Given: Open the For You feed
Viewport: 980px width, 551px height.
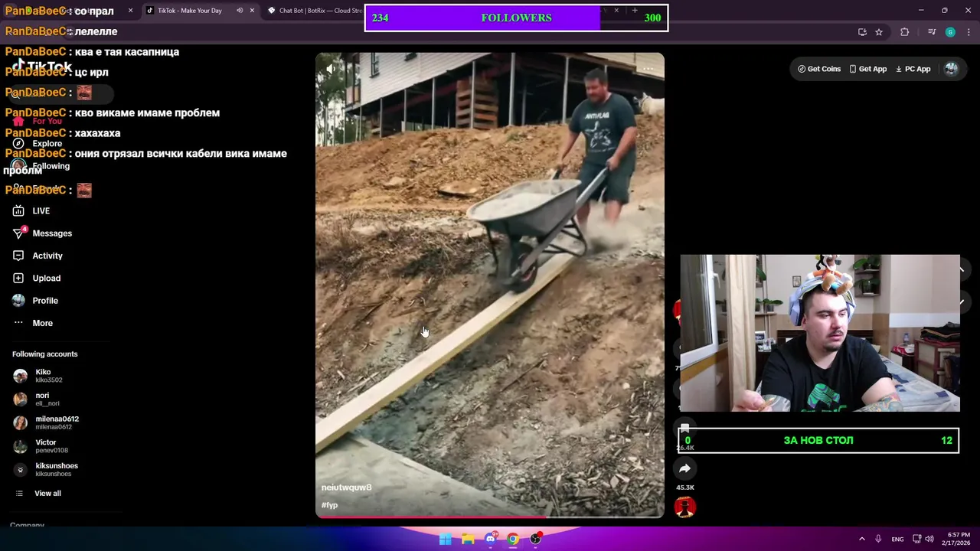Looking at the screenshot, I should (38, 121).
